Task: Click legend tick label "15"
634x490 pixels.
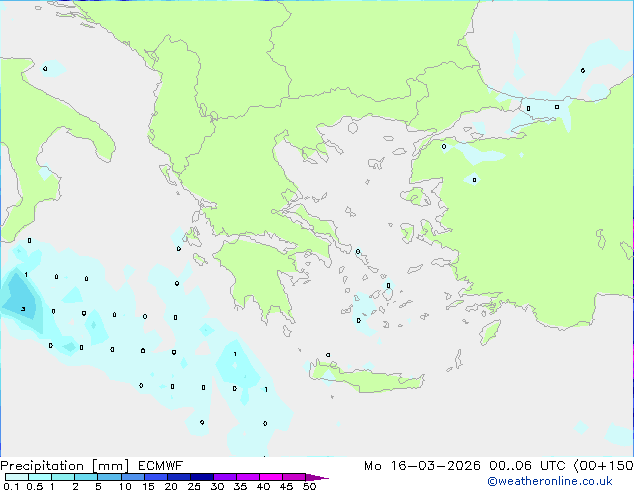Action: pos(148,486)
